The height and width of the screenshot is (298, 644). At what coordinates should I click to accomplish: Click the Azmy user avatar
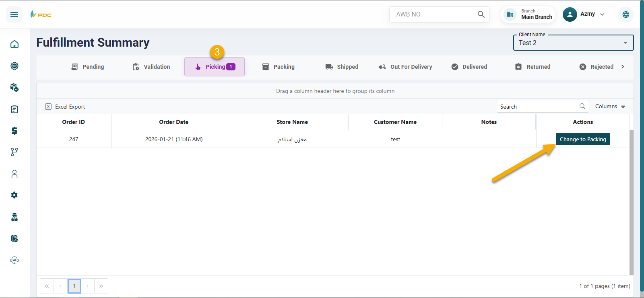point(570,14)
